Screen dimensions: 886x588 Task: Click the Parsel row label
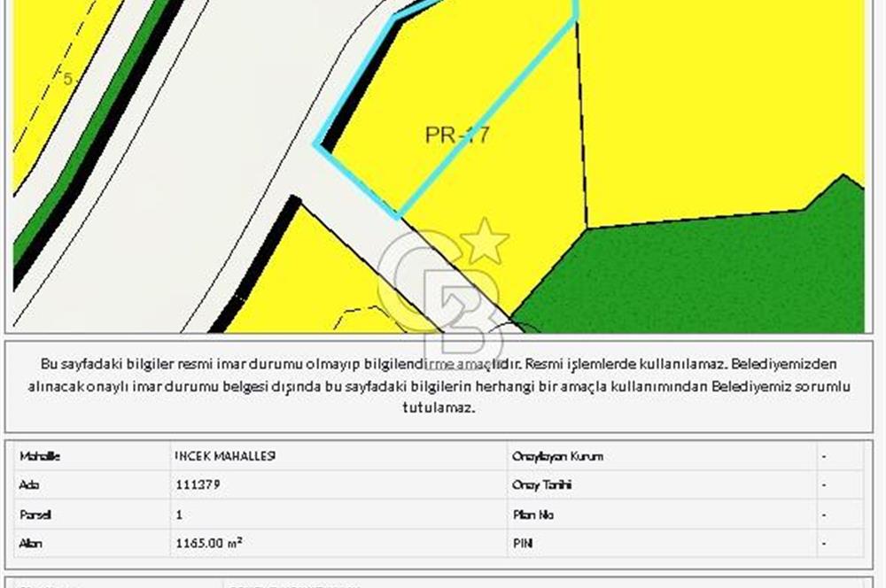[x=35, y=514]
